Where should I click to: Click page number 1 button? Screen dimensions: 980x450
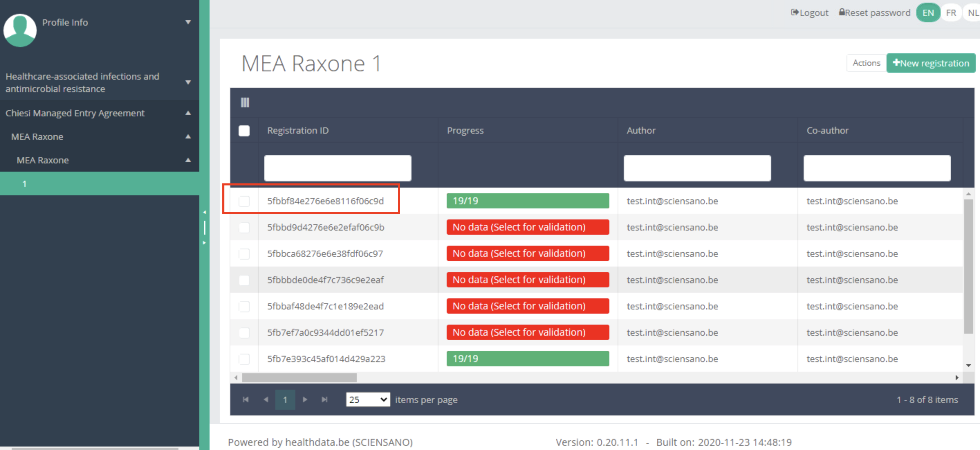coord(285,399)
